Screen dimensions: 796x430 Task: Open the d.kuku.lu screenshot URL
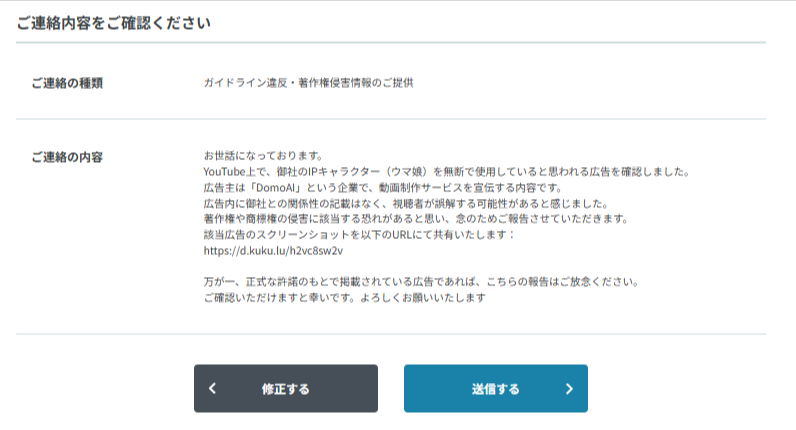click(x=273, y=250)
